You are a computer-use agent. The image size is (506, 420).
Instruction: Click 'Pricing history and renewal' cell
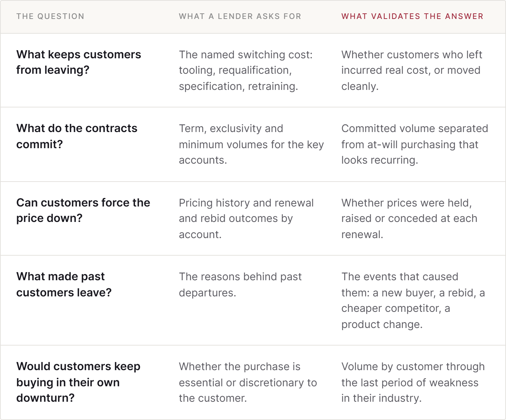click(x=246, y=218)
